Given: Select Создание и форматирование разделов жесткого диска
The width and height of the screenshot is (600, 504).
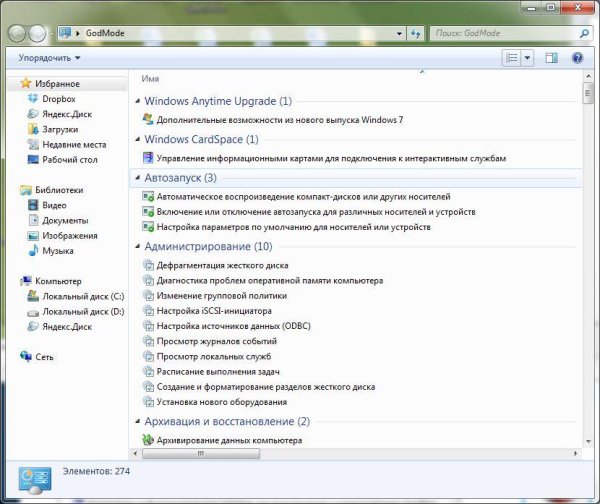Looking at the screenshot, I should (266, 387).
